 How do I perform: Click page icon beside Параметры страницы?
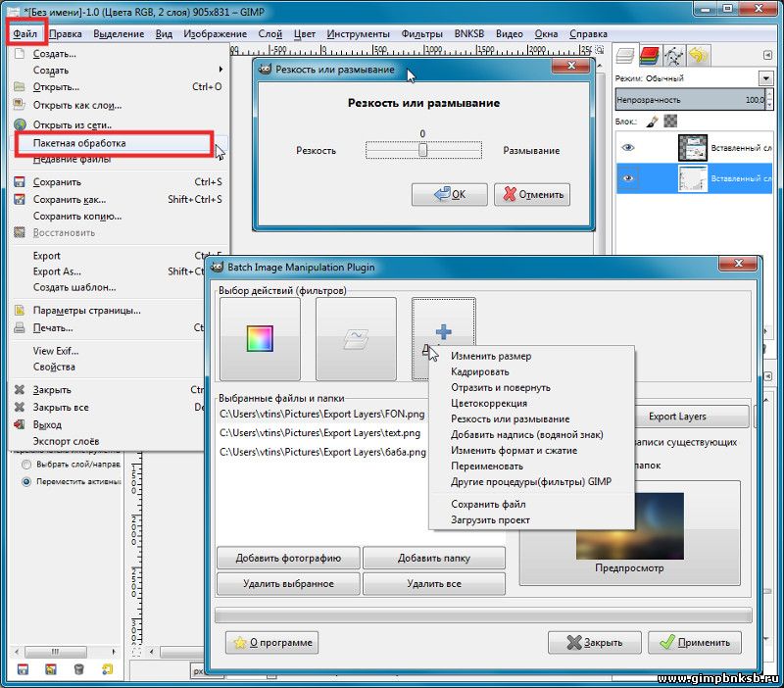pyautogui.click(x=20, y=310)
